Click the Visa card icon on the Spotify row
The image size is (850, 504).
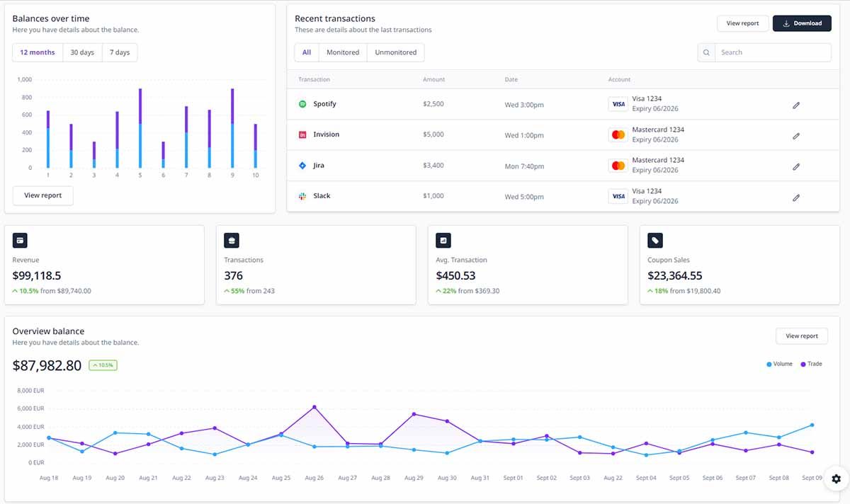[617, 103]
